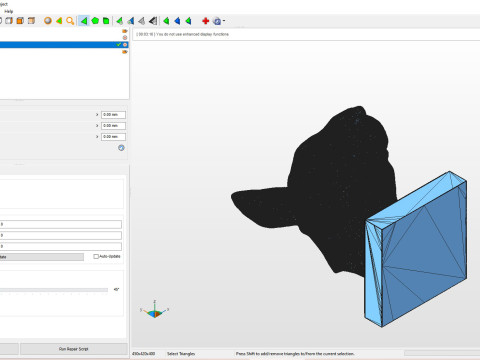Click the 'You do not use enhanced display functions' message

192,34
